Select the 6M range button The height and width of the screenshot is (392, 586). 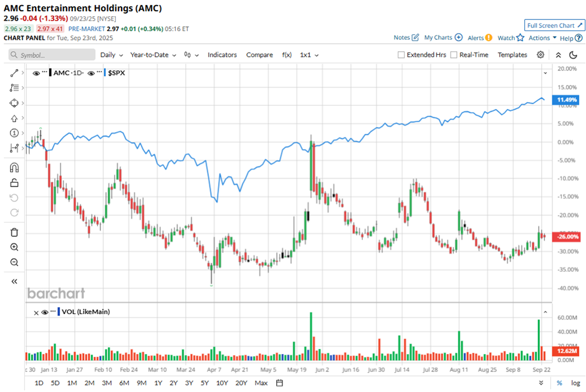pyautogui.click(x=124, y=383)
